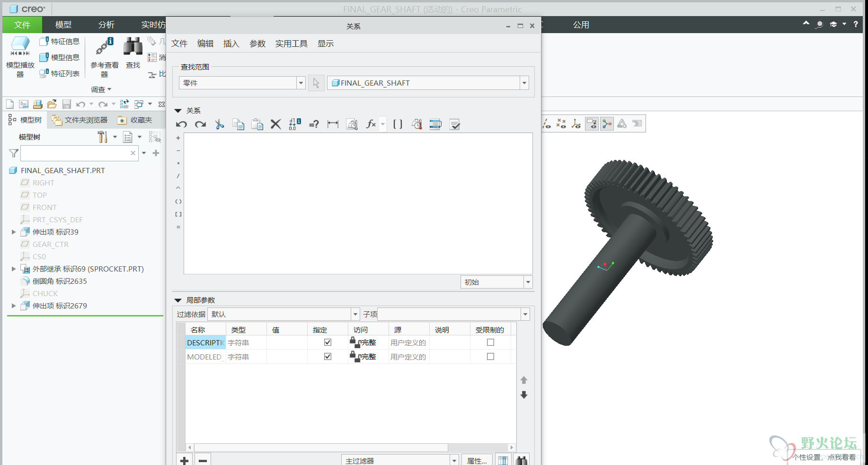Open 实用工具 menu in 关系 dialog

[292, 44]
